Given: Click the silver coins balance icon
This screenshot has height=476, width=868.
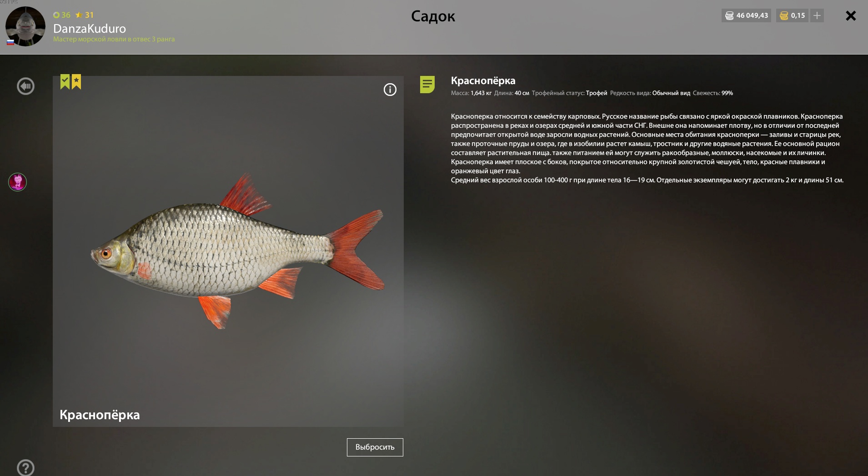Looking at the screenshot, I should coord(729,15).
